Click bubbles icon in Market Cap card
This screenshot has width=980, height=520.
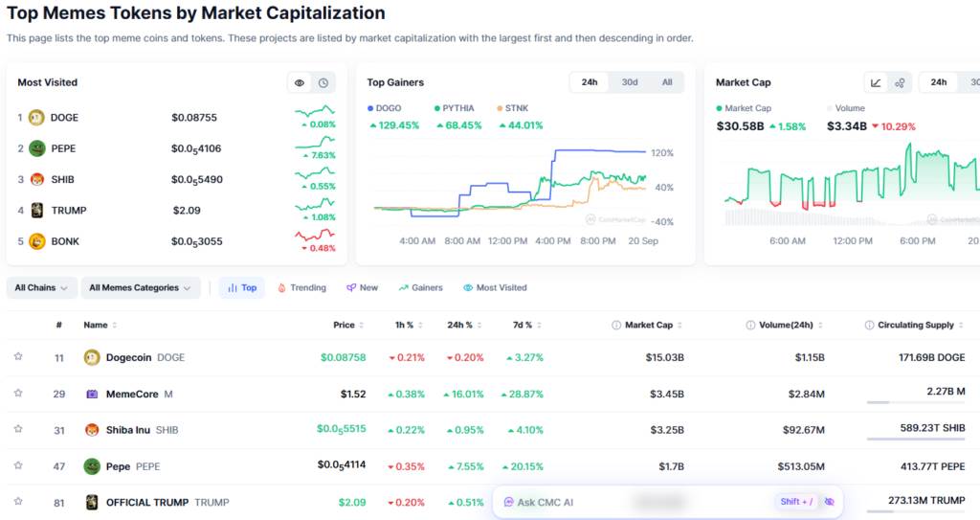point(900,82)
